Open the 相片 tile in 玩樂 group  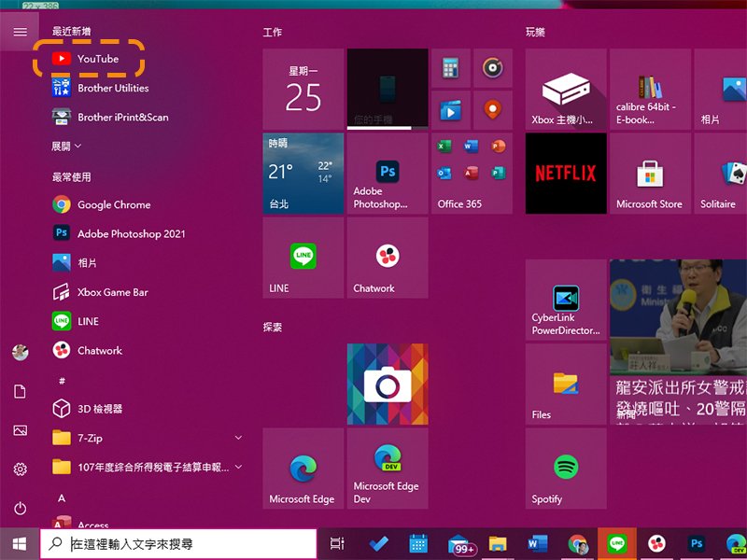[x=720, y=89]
